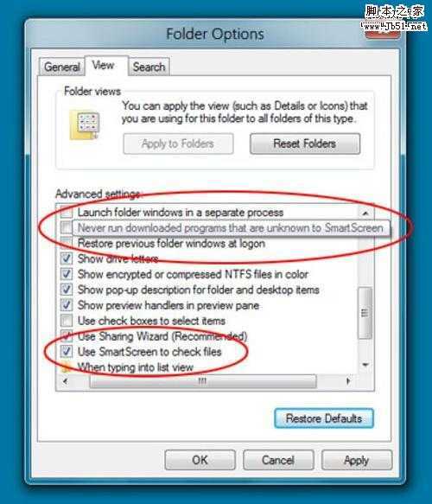Screen dimensions: 432x504
Task: Click the vertical scrollbar thumb in Advanced settings
Action: [x=365, y=313]
